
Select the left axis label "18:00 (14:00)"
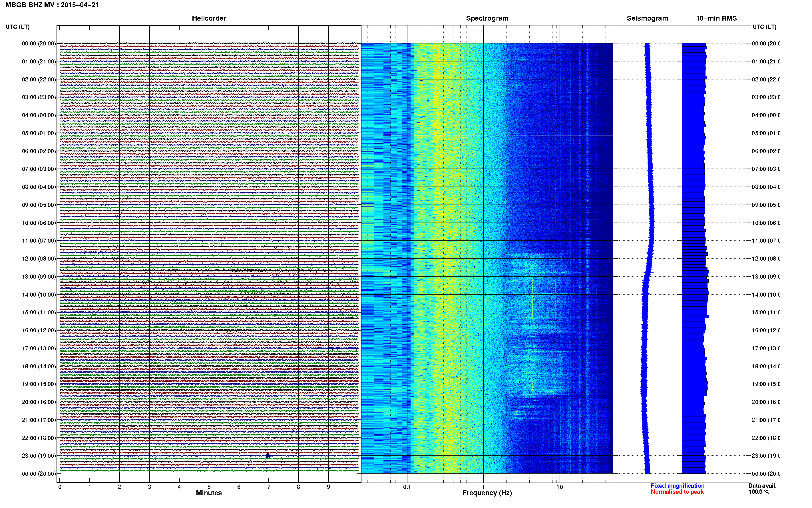point(39,366)
